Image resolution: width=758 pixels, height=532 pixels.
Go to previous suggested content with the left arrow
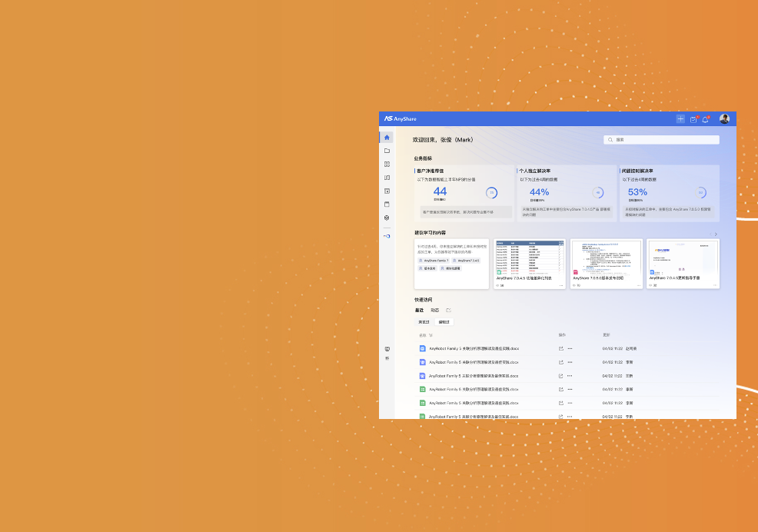click(710, 234)
